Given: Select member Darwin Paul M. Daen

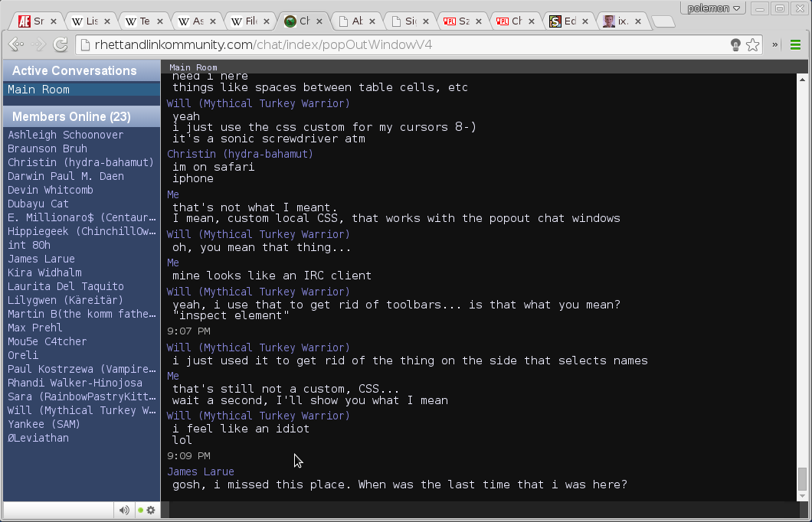Looking at the screenshot, I should point(66,176).
